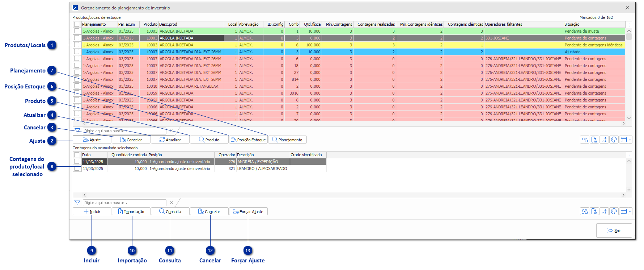This screenshot has height=270, width=644.
Task: Open three-dot column menu of Contagens grid
Action: 629,155
